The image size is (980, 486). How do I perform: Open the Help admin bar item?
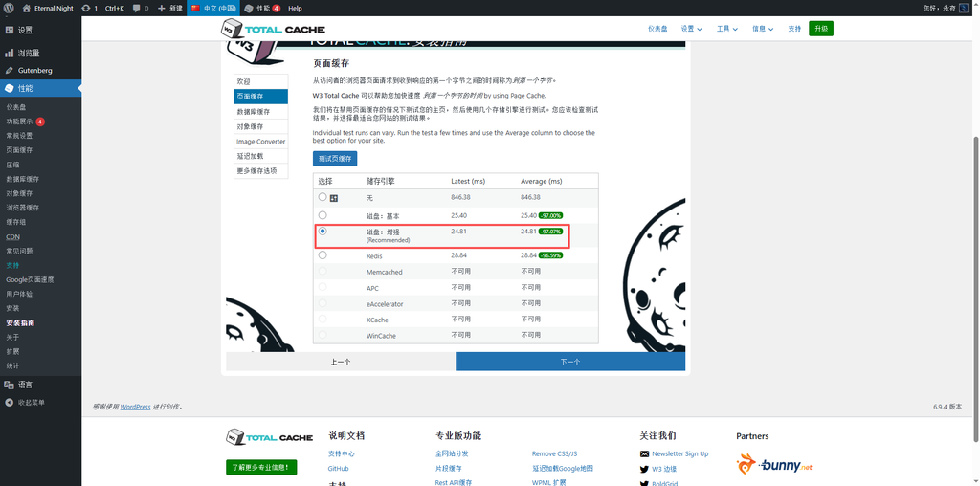click(x=295, y=8)
